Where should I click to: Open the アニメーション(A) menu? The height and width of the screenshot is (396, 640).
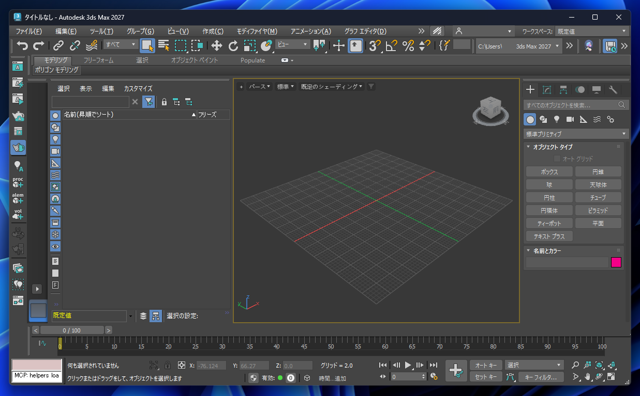pyautogui.click(x=311, y=31)
